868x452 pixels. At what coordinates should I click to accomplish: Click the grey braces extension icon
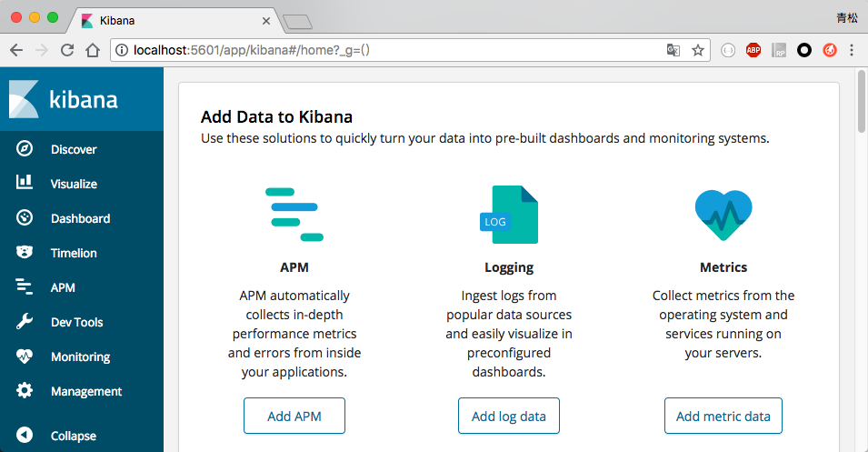coord(728,50)
